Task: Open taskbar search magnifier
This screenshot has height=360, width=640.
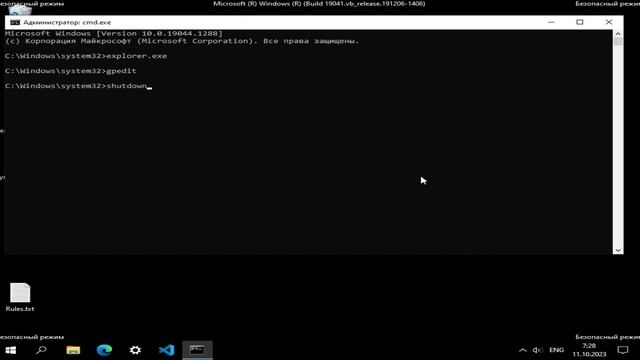Action: 41,350
